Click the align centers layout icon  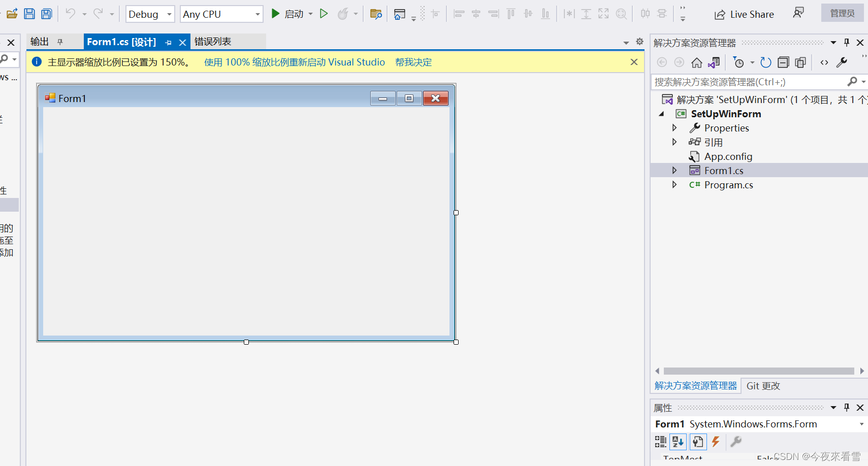476,14
